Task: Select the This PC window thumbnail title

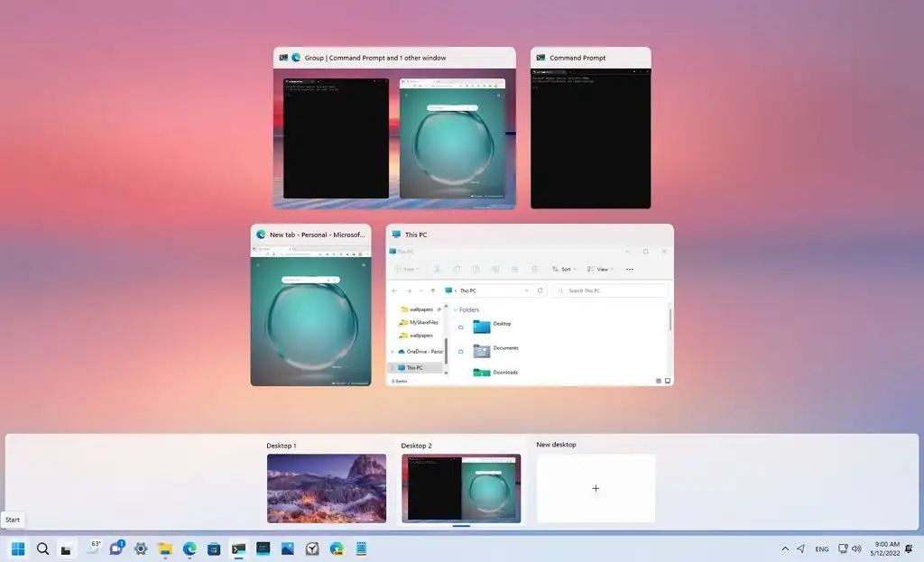Action: pos(416,235)
